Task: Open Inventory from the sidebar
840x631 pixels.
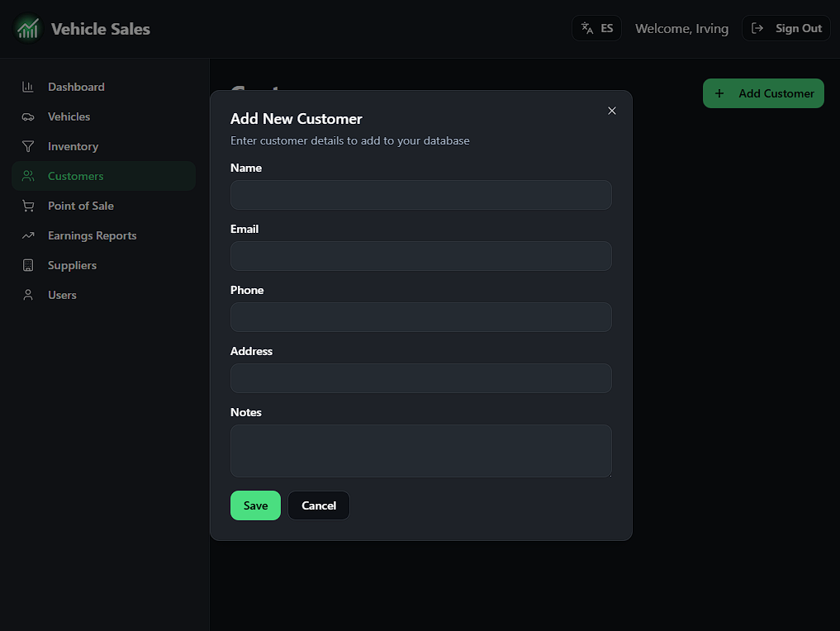Action: click(103, 146)
